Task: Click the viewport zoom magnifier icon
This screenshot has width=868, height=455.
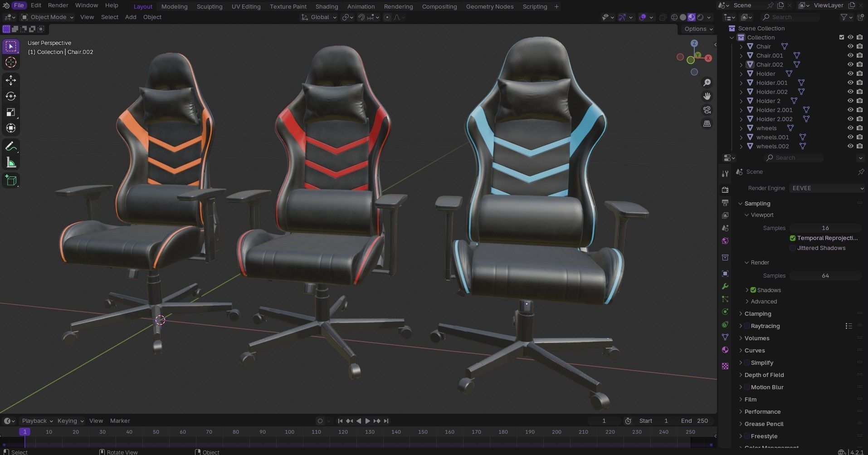Action: (707, 83)
